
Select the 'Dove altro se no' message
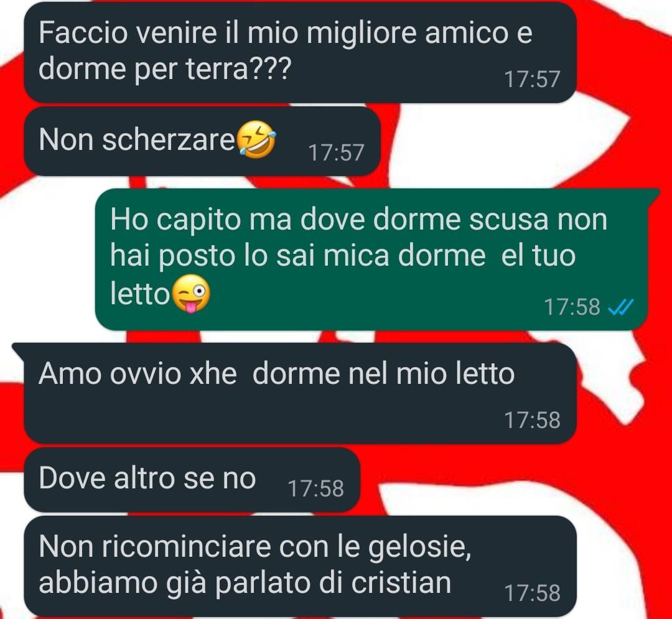(x=192, y=480)
